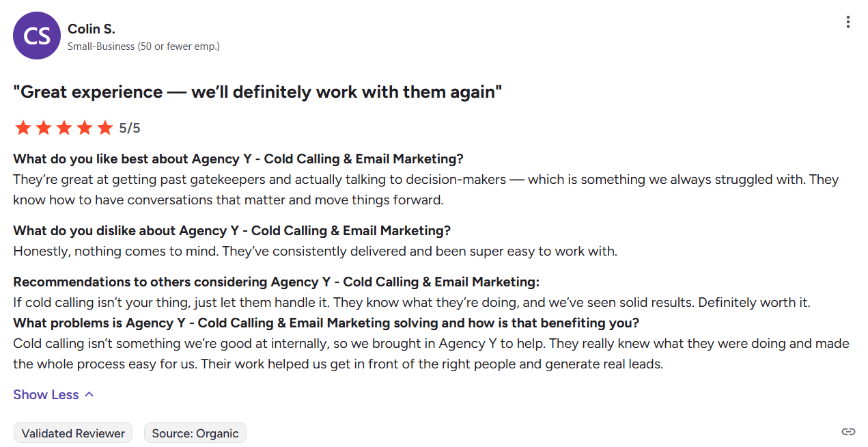868x447 pixels.
Task: Click the Validated Reviewer badge
Action: click(73, 433)
